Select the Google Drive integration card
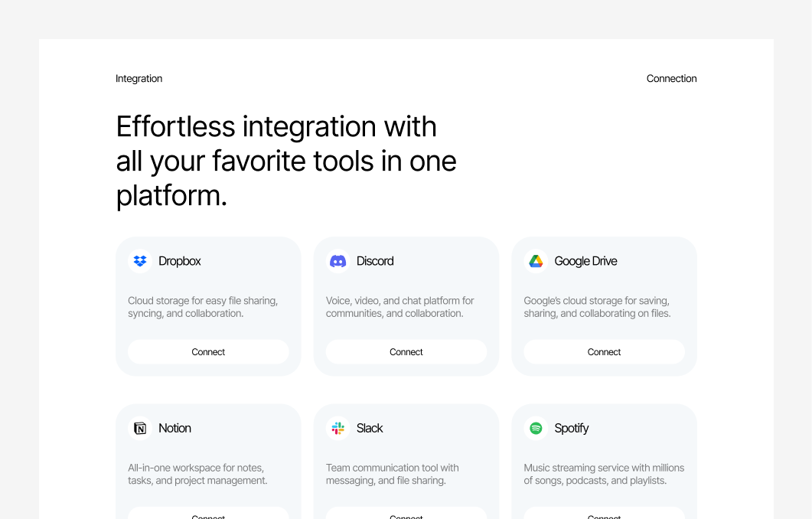The height and width of the screenshot is (519, 812). (604, 306)
